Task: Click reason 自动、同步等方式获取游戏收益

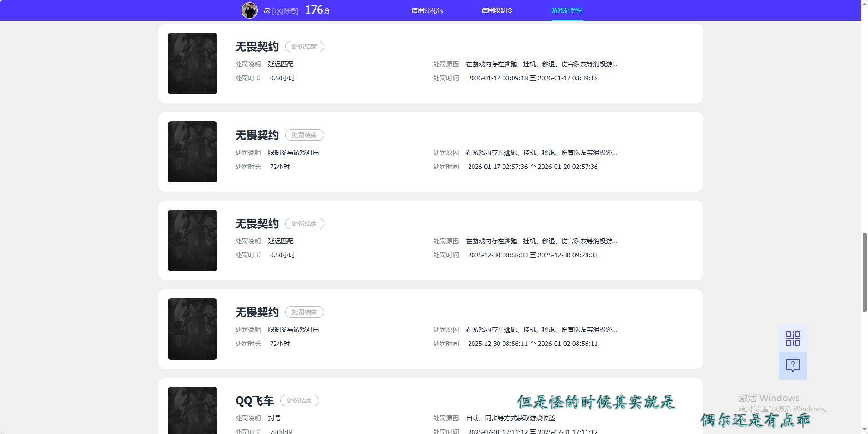Action: pyautogui.click(x=510, y=418)
